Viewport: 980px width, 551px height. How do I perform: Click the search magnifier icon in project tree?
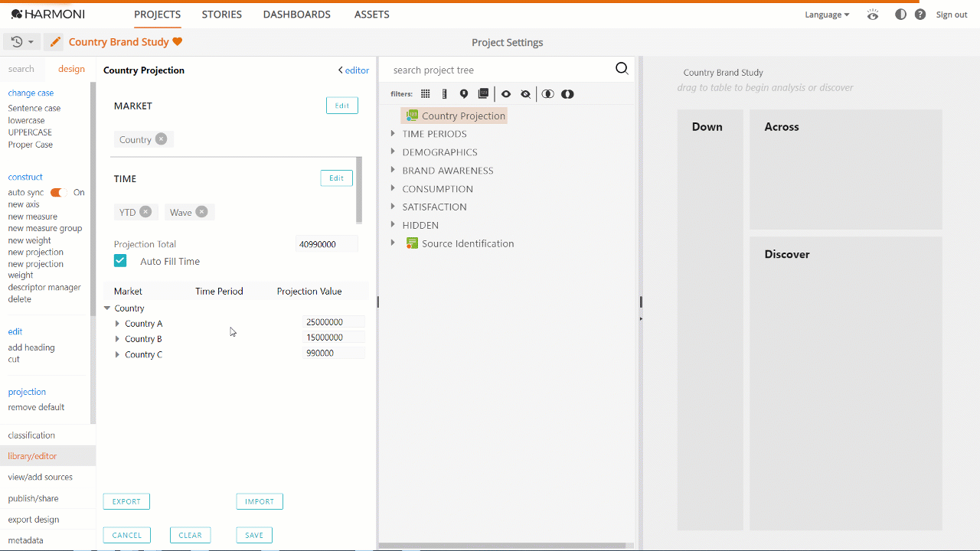622,69
